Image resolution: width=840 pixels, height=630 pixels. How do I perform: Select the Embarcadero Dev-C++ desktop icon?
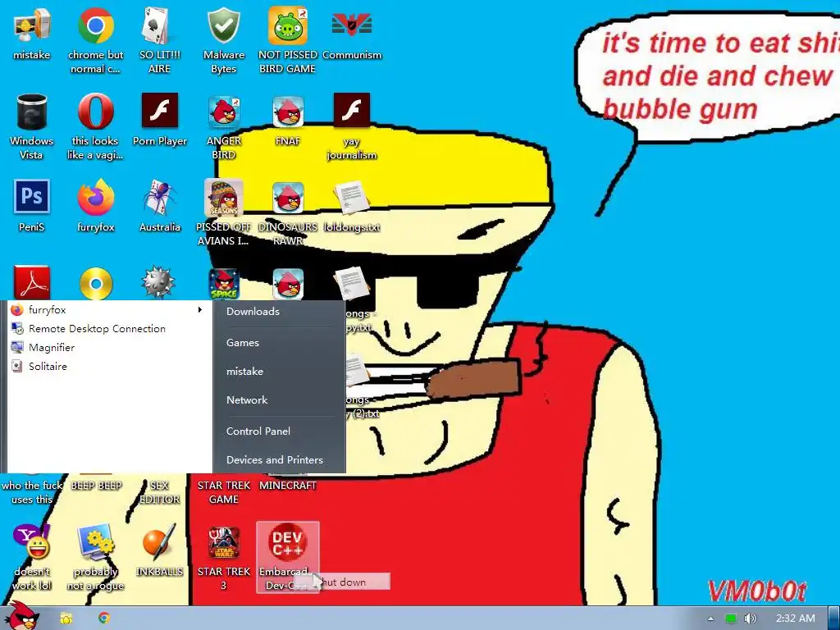(x=288, y=557)
